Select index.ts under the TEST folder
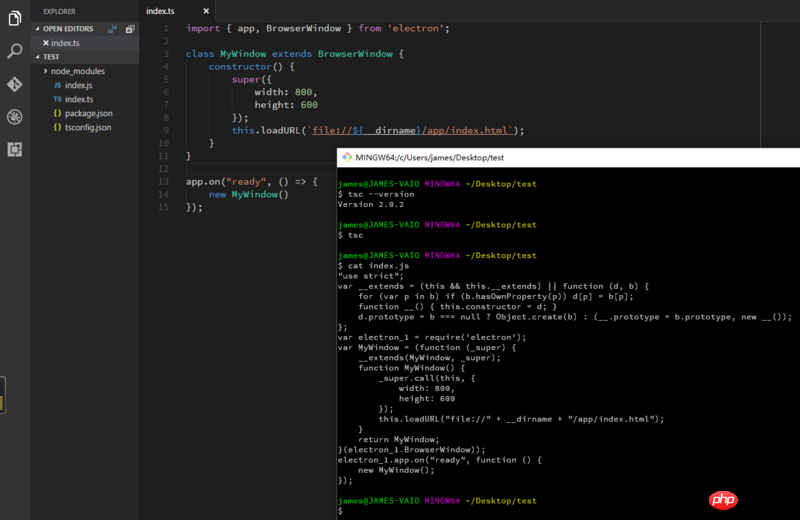Viewport: 800px width, 520px height. click(x=78, y=99)
